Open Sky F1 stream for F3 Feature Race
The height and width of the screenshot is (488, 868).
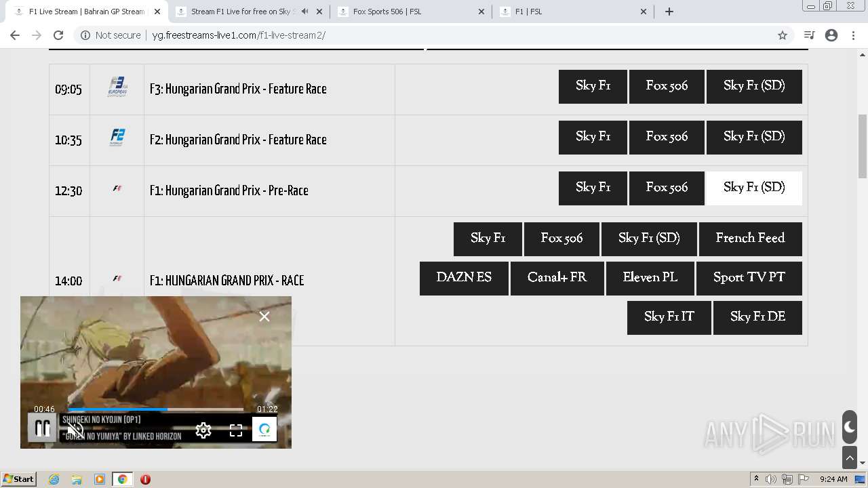pyautogui.click(x=593, y=86)
